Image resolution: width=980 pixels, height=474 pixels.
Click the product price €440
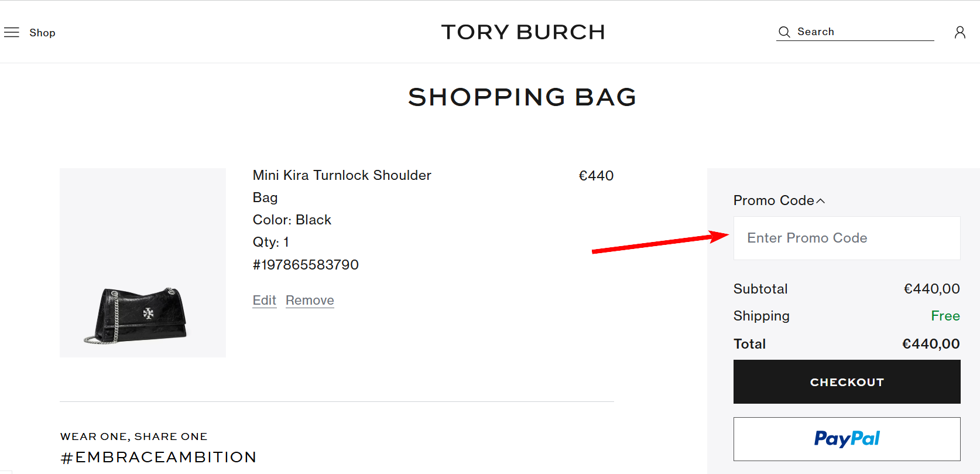(597, 175)
